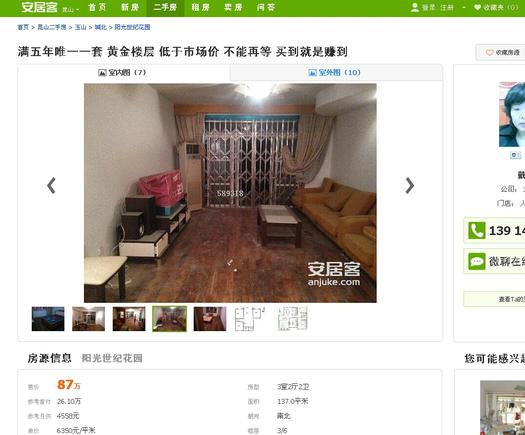525x435 pixels.
Task: Click the agent's profile photo
Action: (x=512, y=115)
